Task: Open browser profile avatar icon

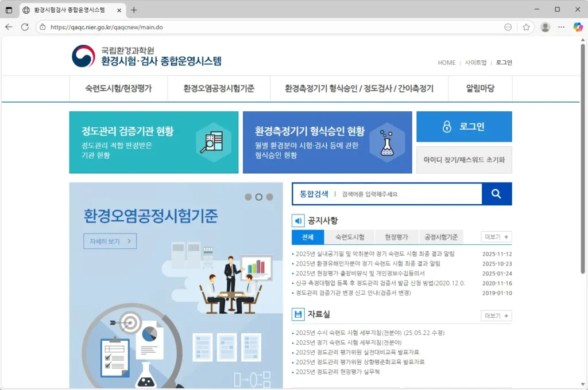Action: [x=546, y=27]
